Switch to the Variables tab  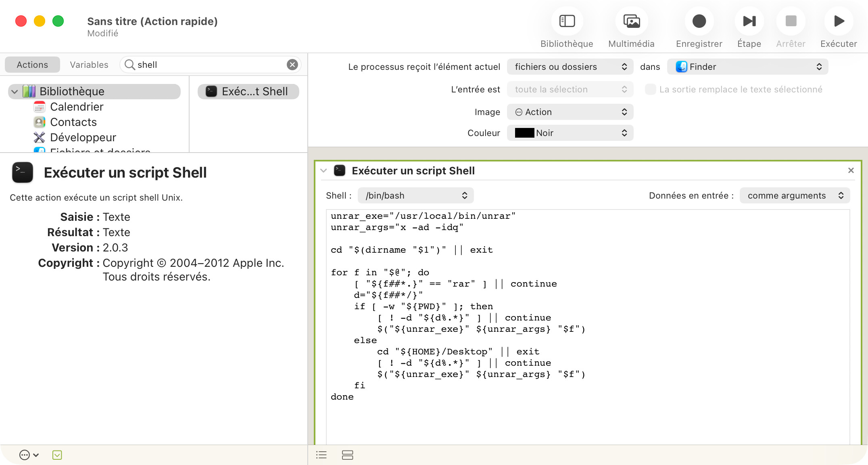[x=89, y=65]
